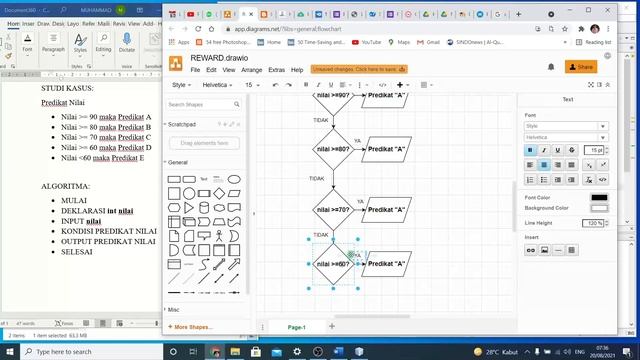The image size is (640, 360).
Task: Click the Share button in draw.io
Action: (581, 67)
